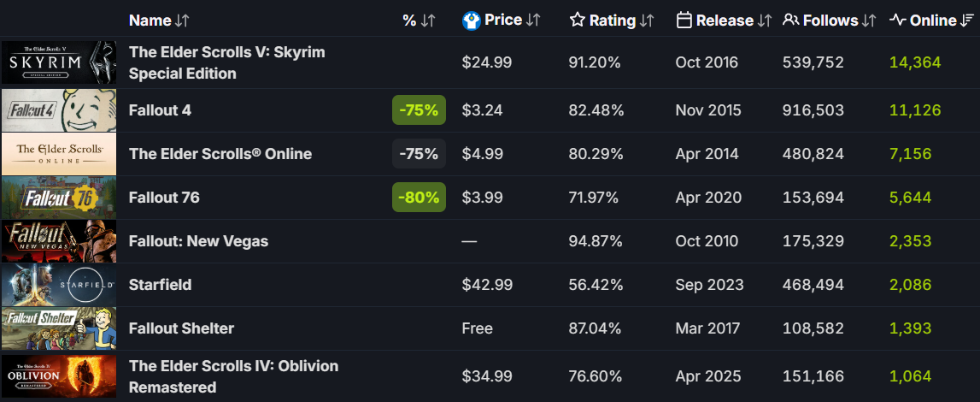Select the Fallout 76 thumbnail image
The image size is (980, 402).
58,198
